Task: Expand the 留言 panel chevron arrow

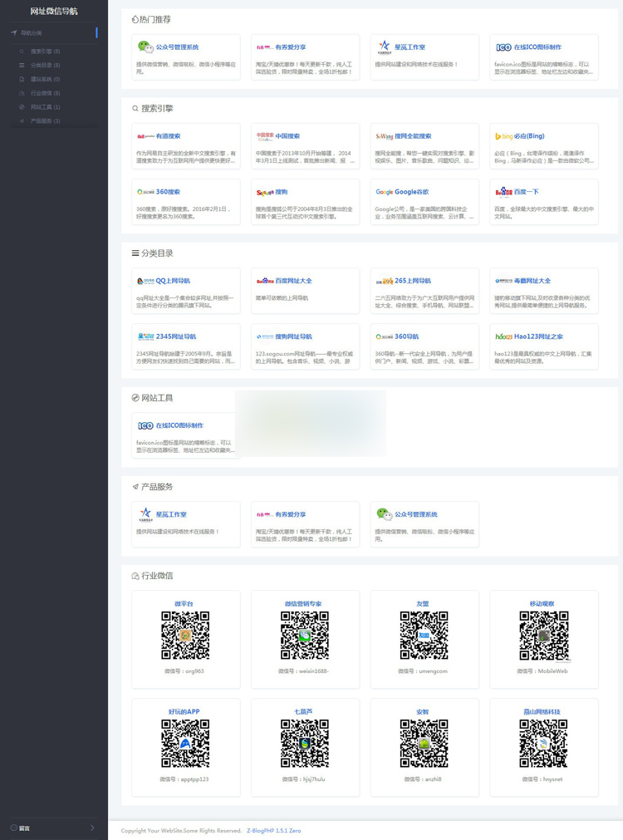Action: [x=92, y=828]
